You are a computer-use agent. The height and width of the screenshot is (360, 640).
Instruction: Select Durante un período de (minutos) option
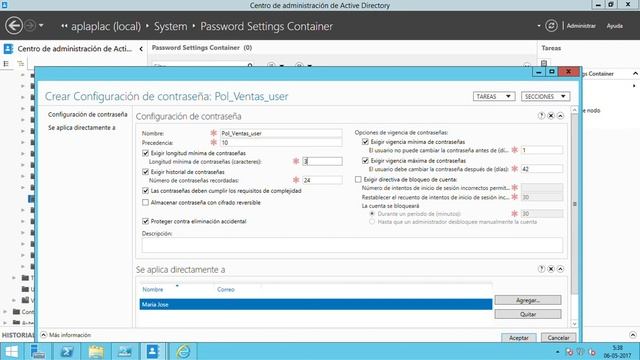pyautogui.click(x=372, y=213)
